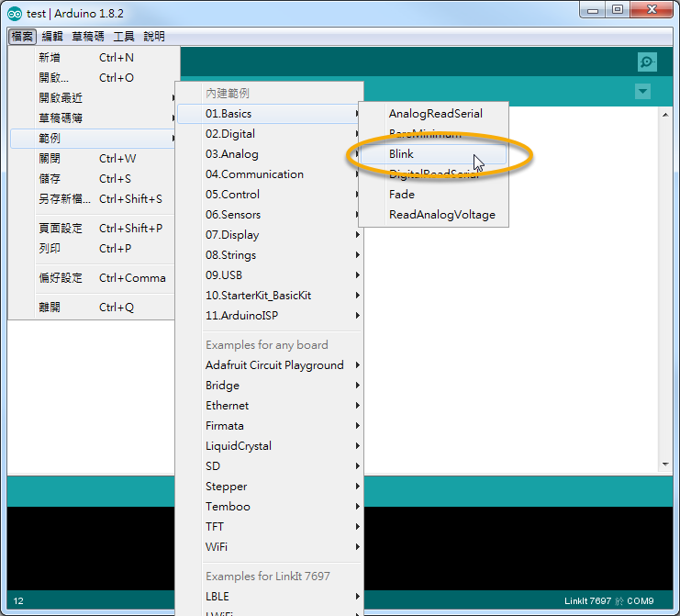Expand the 07.Display examples submenu
Screen dimensions: 680x616
pos(270,235)
